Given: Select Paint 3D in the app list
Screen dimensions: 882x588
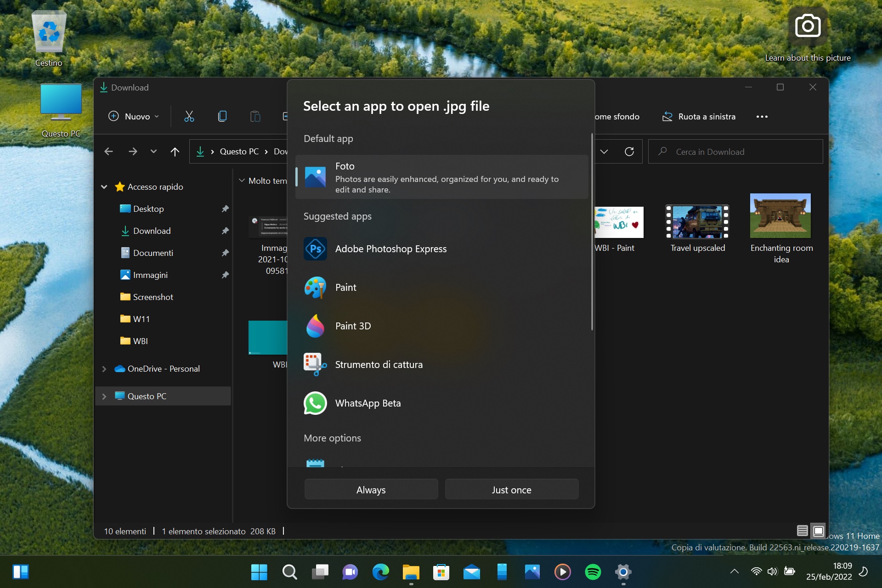Looking at the screenshot, I should pos(441,326).
